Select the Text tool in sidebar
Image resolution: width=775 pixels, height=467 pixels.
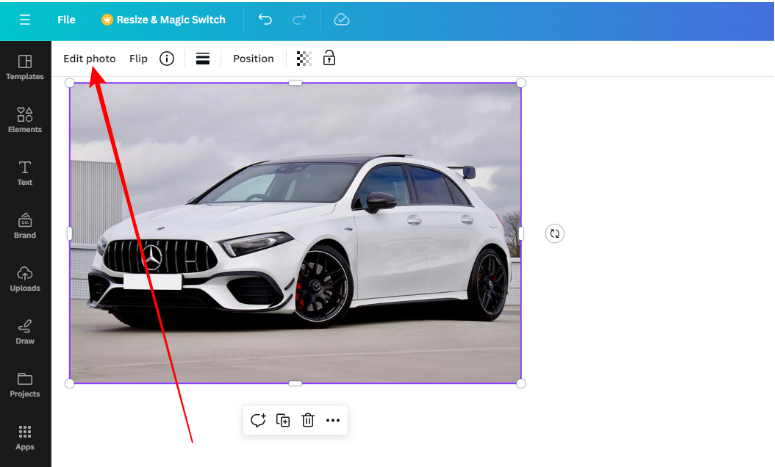pos(25,173)
